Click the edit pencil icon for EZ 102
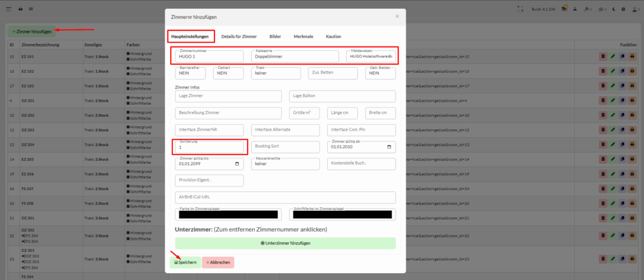Screen dimensions: 644x280 coord(613,71)
